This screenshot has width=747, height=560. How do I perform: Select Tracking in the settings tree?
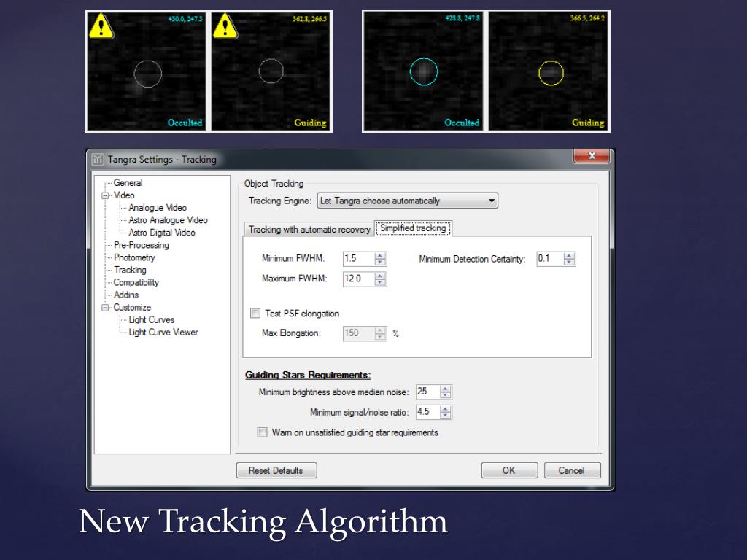[130, 270]
